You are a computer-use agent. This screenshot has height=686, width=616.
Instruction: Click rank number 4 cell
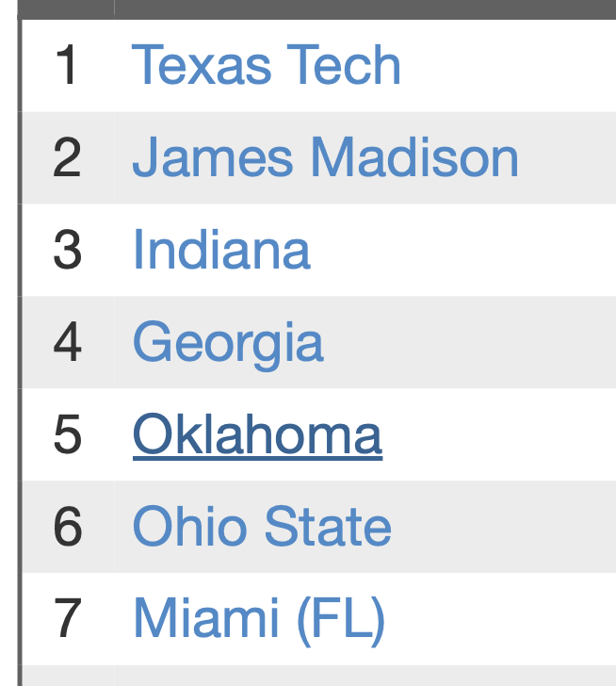coord(67,342)
